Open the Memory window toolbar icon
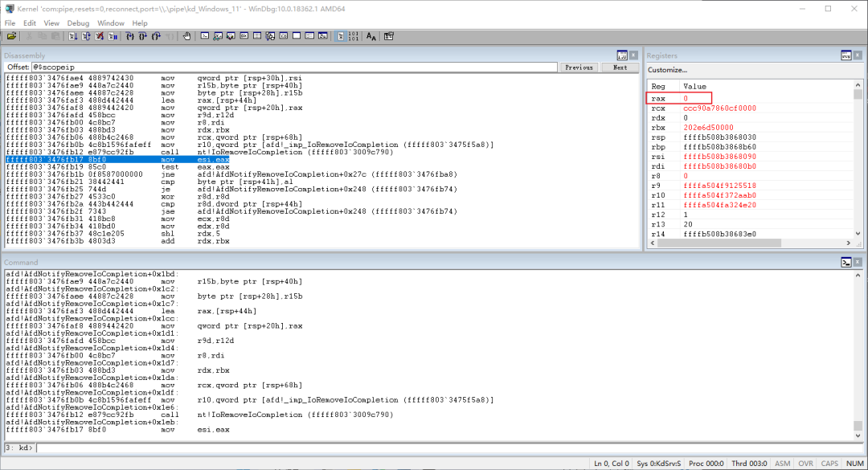 (x=258, y=35)
